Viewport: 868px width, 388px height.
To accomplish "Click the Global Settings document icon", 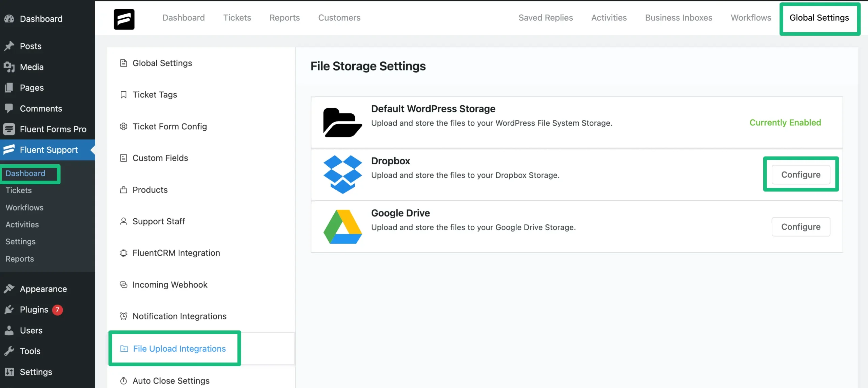I will tap(123, 63).
